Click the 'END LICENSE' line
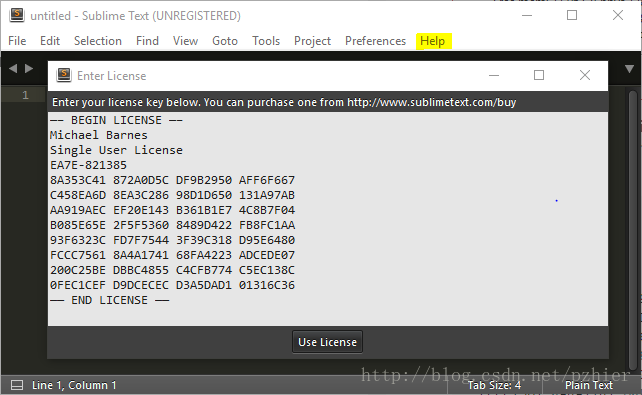 click(x=109, y=300)
